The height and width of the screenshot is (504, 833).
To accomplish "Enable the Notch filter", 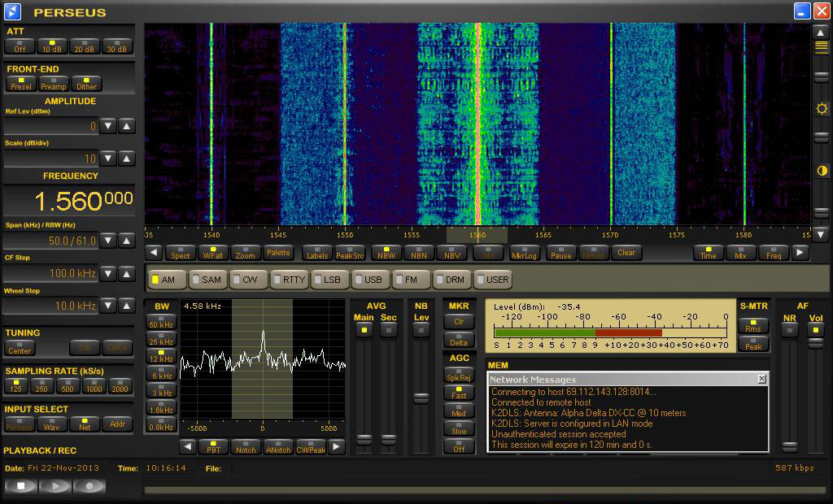I will 246,446.
